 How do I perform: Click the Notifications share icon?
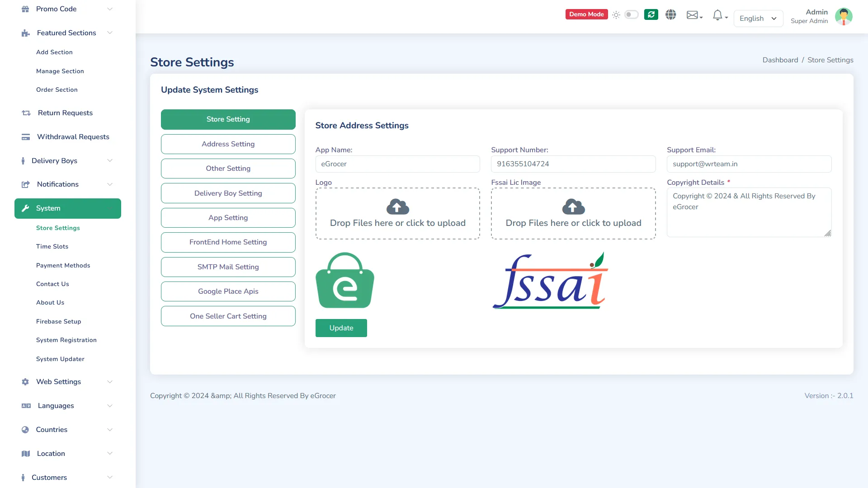click(x=26, y=184)
